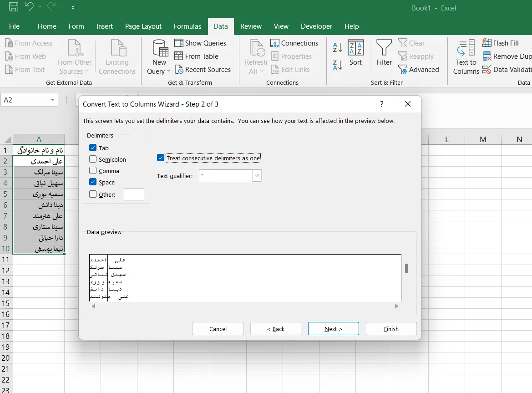This screenshot has width=532, height=393.
Task: Switch to the Review tab
Action: point(251,26)
